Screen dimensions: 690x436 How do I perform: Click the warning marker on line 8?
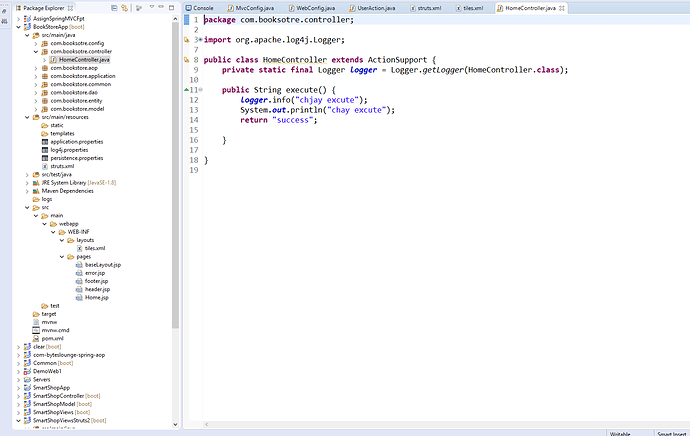click(187, 60)
